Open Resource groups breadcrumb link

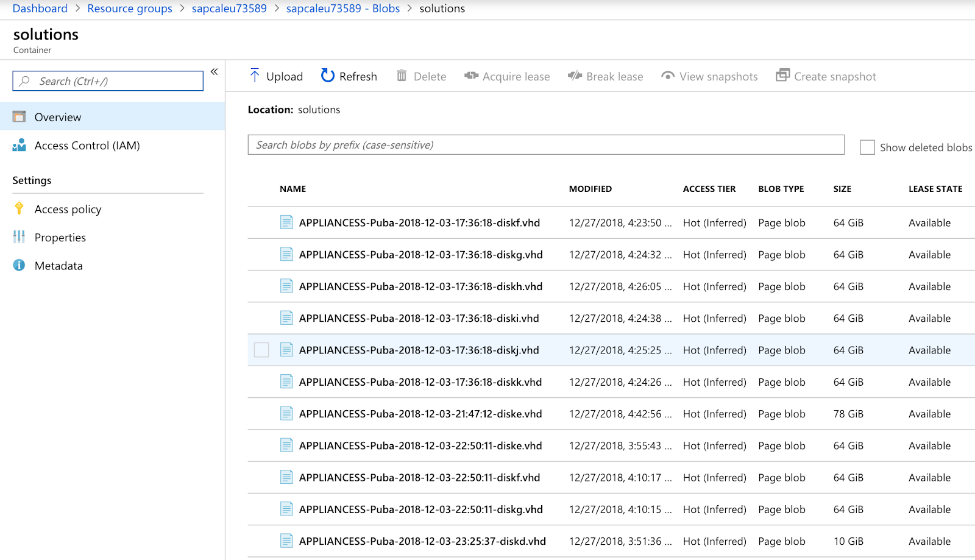click(130, 9)
